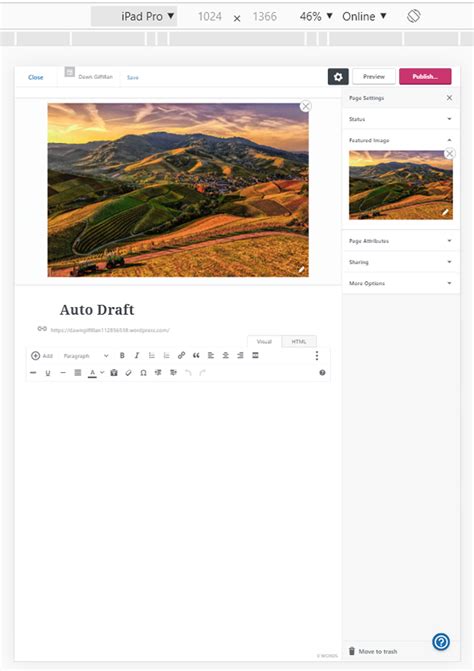Open the text color dropdown arrow
Image resolution: width=474 pixels, height=671 pixels.
[x=102, y=373]
